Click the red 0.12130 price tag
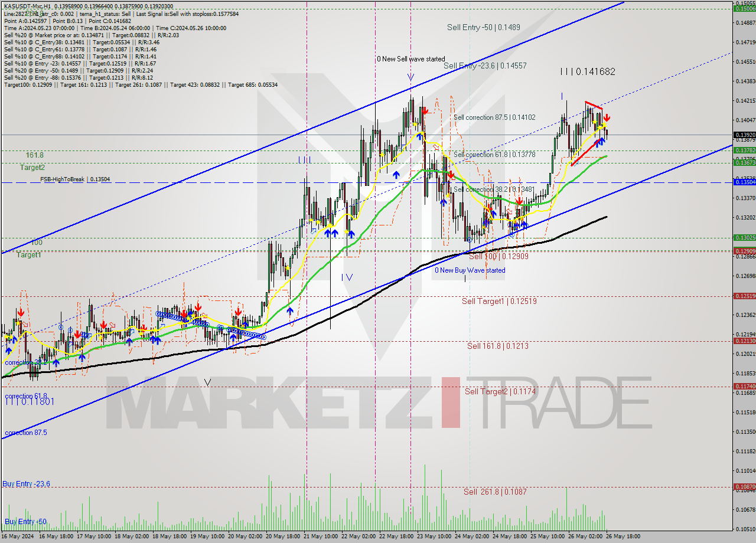756x543 pixels. (744, 341)
